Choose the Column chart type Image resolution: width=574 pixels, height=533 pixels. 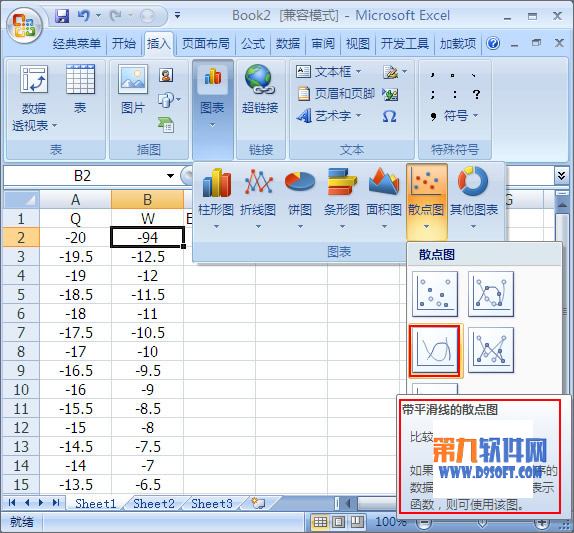(216, 198)
